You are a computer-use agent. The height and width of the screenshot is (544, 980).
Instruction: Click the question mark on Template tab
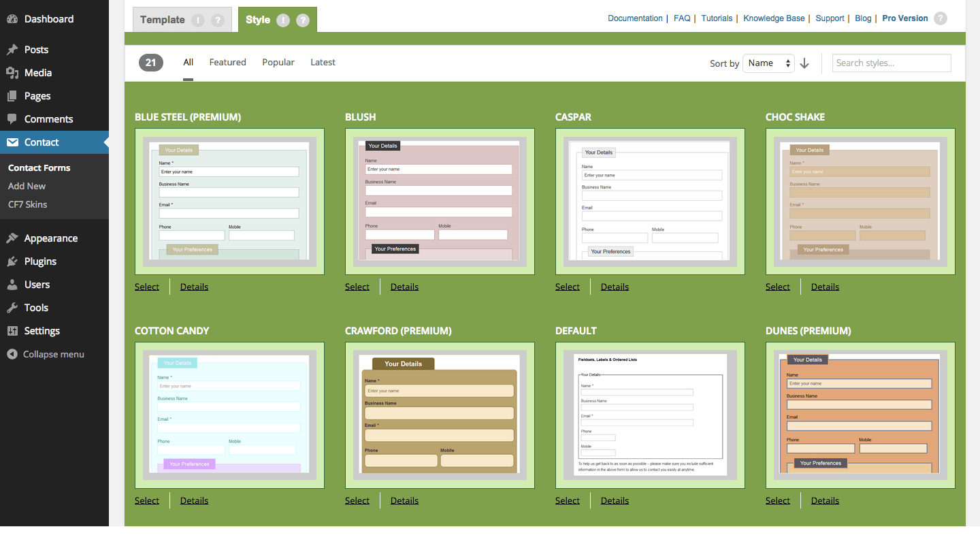coord(218,20)
